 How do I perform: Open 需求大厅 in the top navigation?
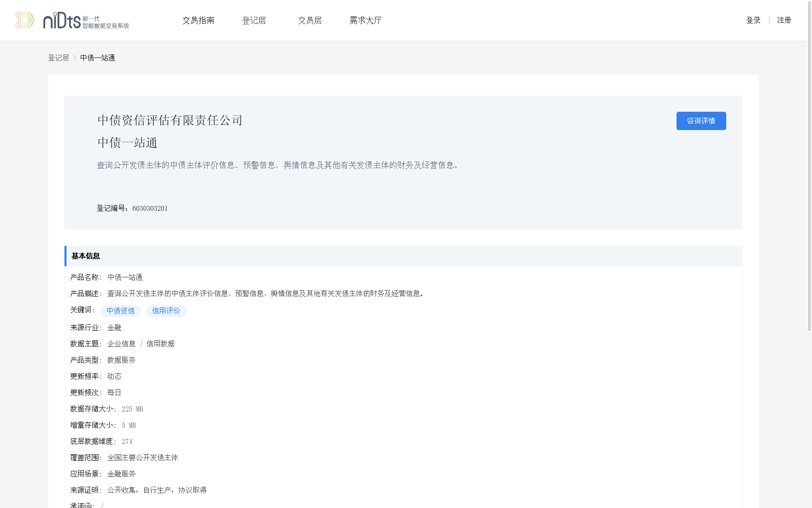pos(365,20)
